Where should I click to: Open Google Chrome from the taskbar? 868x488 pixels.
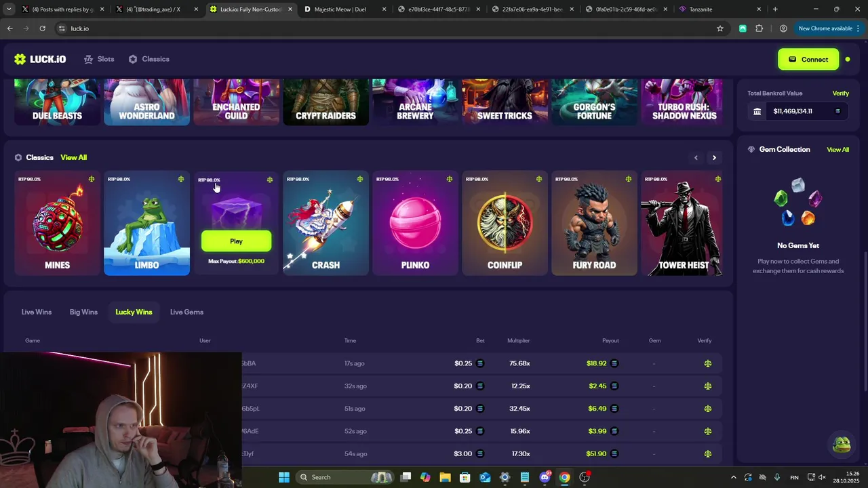[x=564, y=477]
